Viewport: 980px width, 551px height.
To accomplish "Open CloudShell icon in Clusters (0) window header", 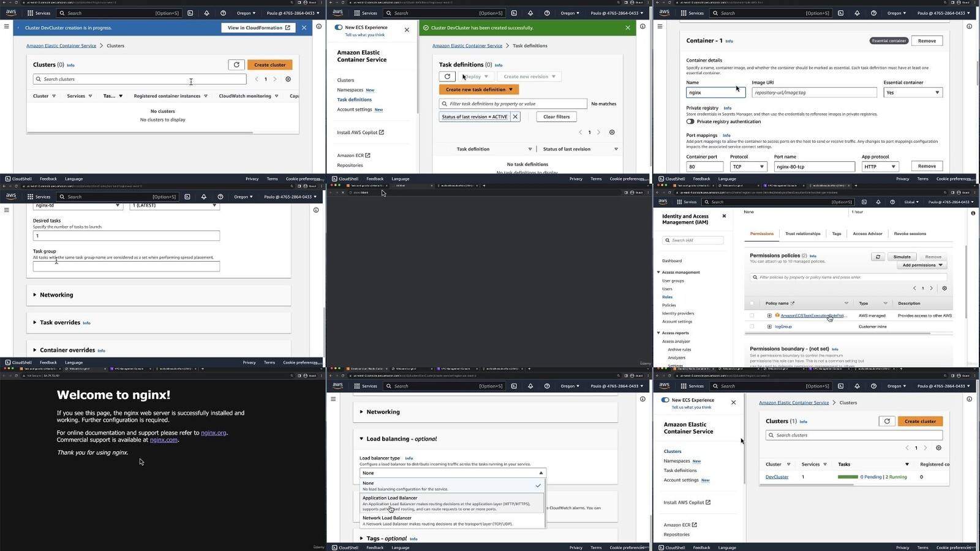I will (190, 13).
